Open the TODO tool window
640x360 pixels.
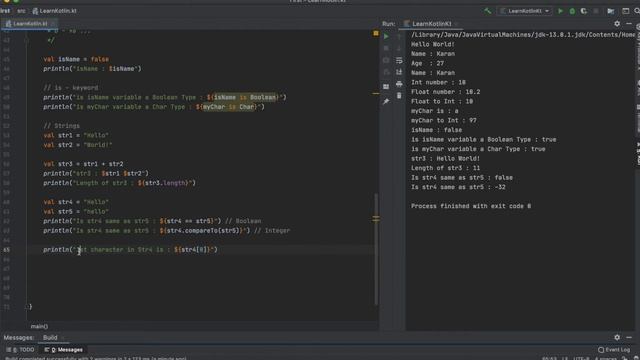(21, 350)
